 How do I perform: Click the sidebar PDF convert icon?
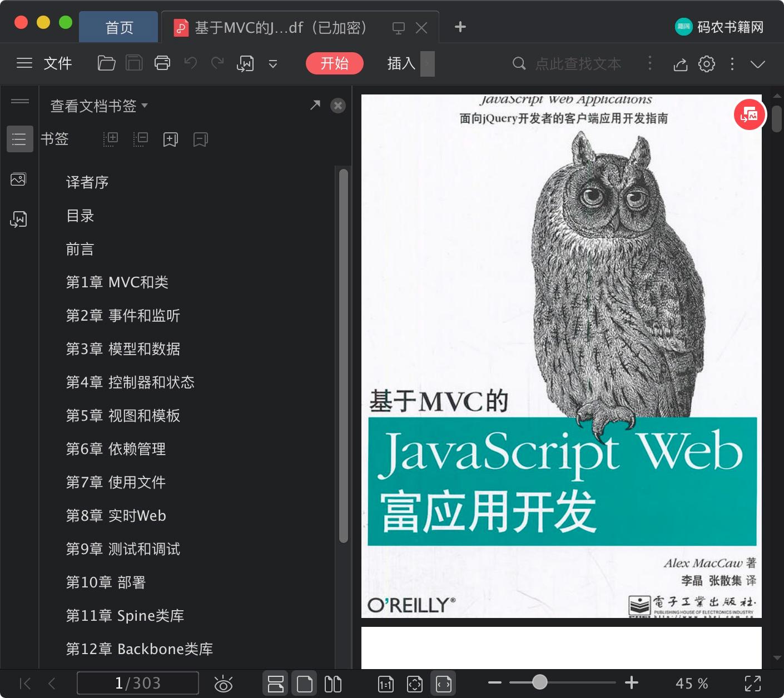tap(18, 220)
